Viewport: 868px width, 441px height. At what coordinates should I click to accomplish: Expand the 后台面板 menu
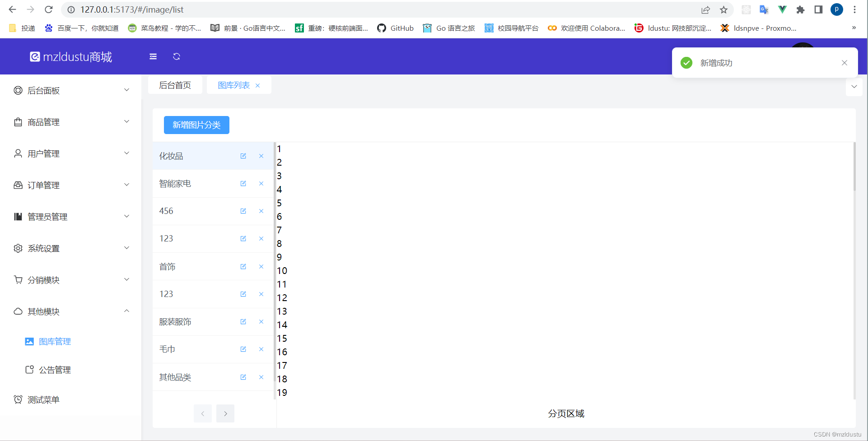coord(71,90)
